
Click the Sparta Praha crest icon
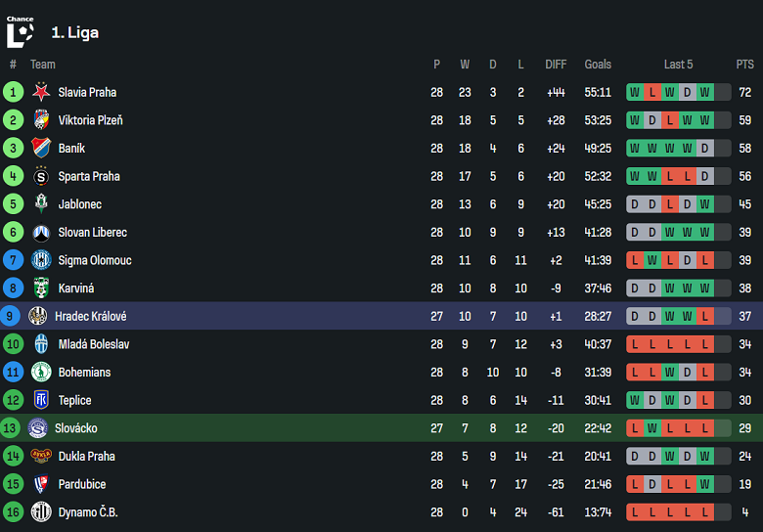click(41, 177)
